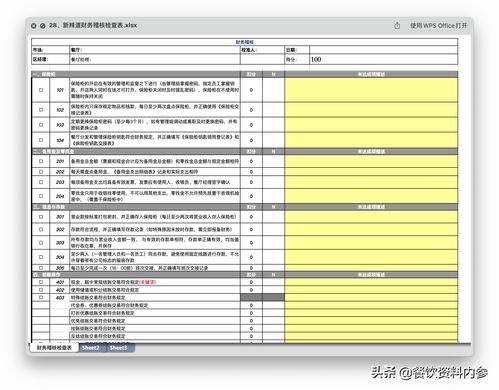Switch to the Sheet3 tab
The width and height of the screenshot is (499, 390).
pos(119,348)
